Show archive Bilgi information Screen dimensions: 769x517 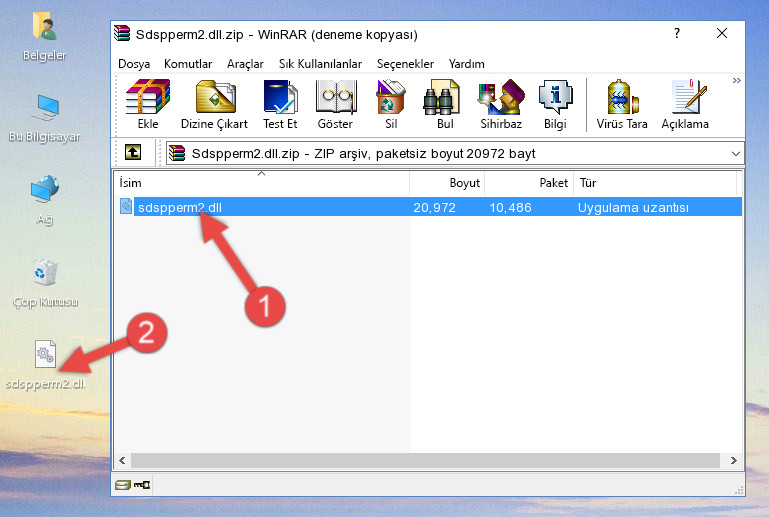tap(555, 104)
